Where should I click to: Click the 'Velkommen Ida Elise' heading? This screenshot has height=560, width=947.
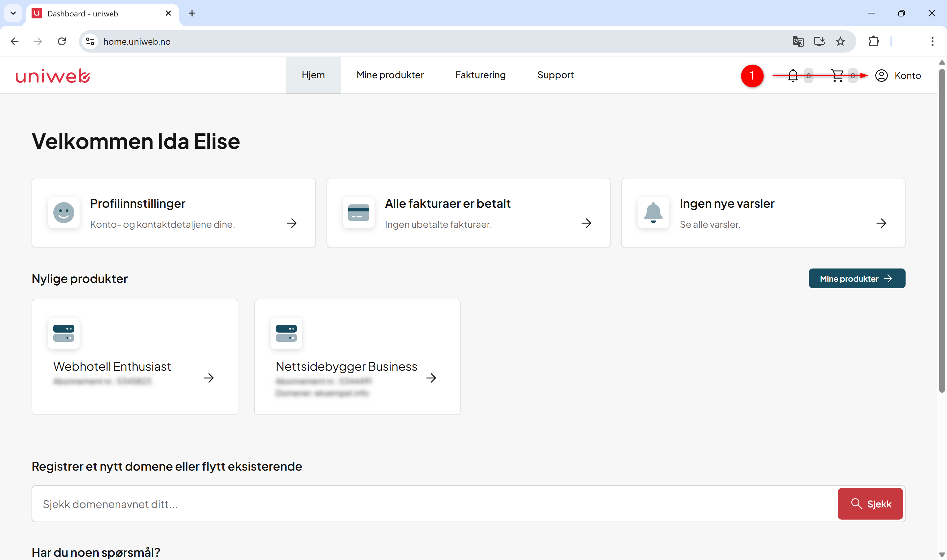coord(136,141)
